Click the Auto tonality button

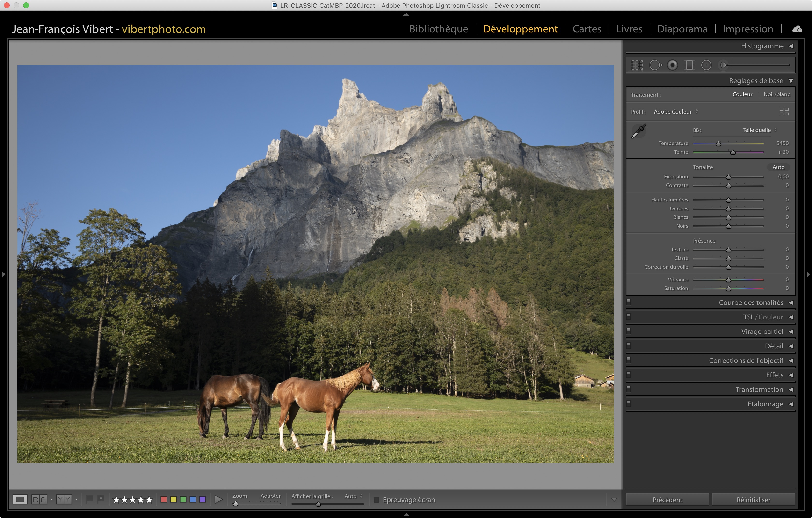[778, 167]
